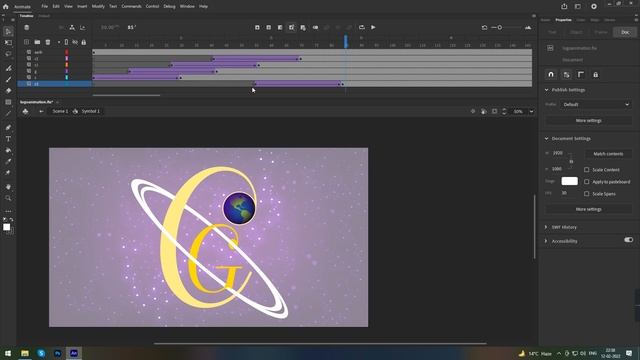Select the Eyedropper tool
This screenshot has height=360, width=640.
click(8, 161)
